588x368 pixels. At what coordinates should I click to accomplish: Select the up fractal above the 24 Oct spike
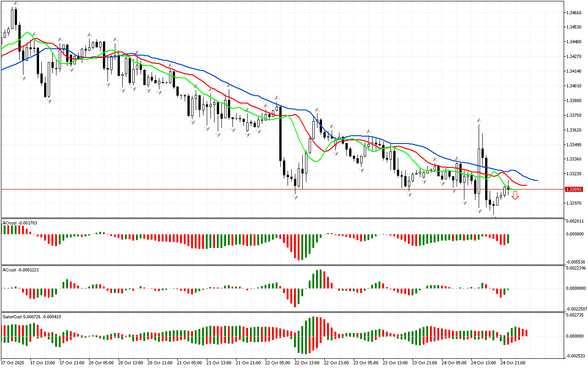[479, 120]
